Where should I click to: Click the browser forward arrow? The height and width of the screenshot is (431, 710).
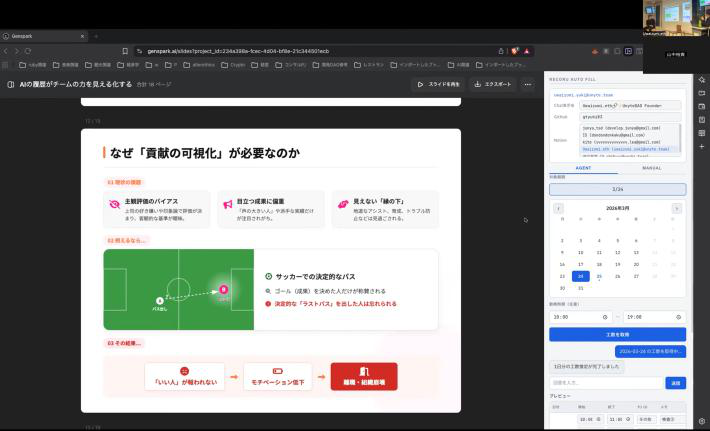coord(17,51)
